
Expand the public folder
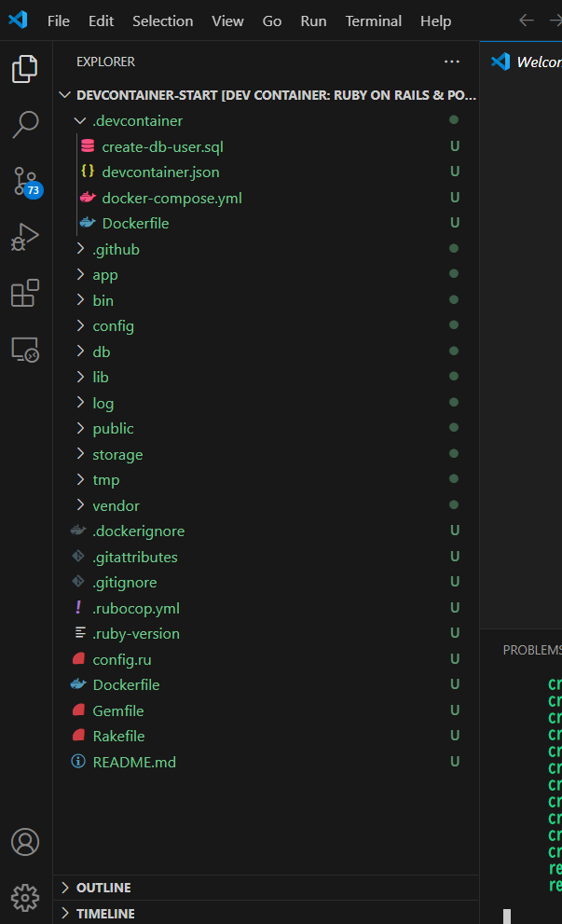click(80, 428)
